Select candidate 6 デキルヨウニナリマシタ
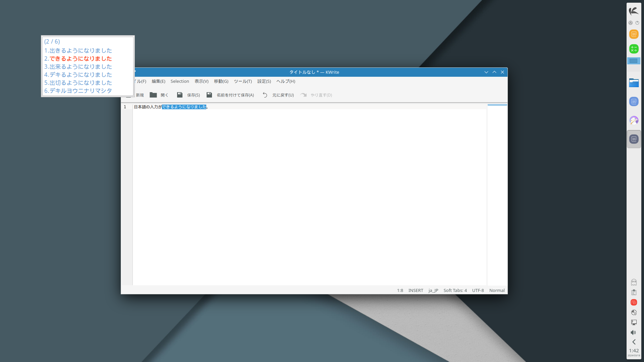Screen dimensions: 644x362 (x=78, y=91)
